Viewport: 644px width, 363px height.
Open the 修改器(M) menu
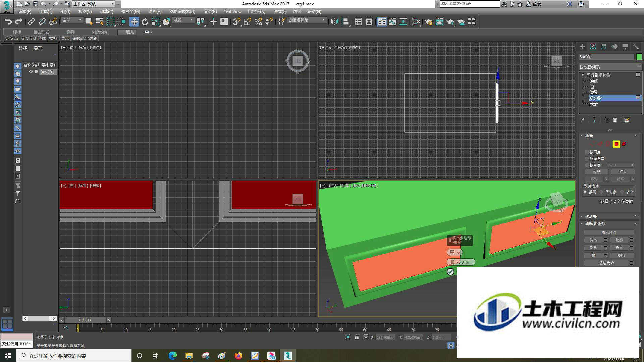(x=130, y=12)
